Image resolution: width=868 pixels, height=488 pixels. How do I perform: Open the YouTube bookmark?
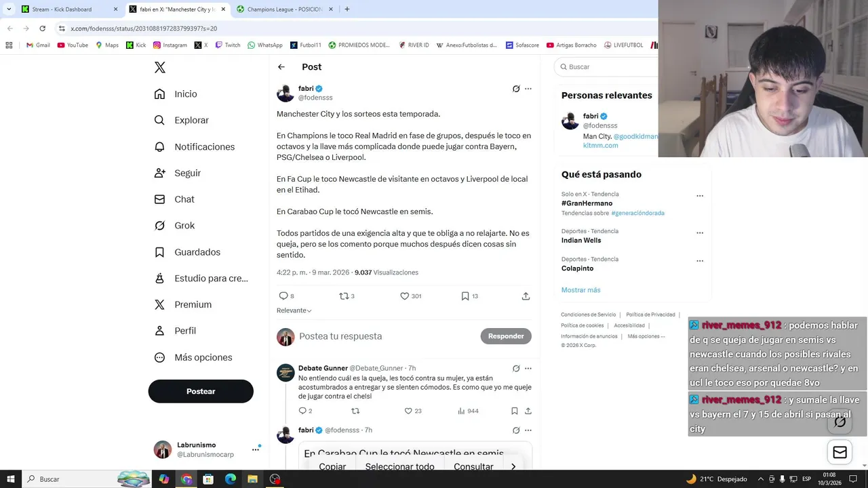click(73, 45)
